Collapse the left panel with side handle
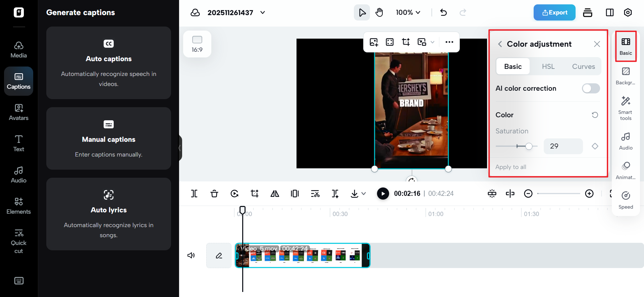This screenshot has height=297, width=644. tap(180, 148)
